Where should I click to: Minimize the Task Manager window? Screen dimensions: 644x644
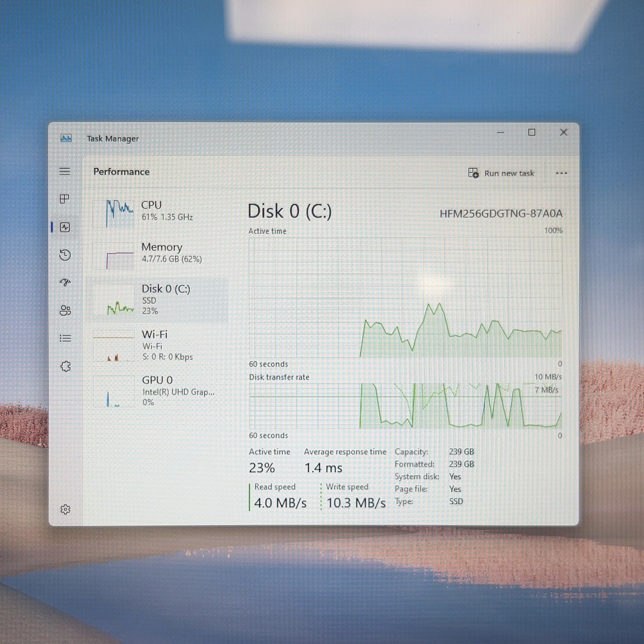501,133
